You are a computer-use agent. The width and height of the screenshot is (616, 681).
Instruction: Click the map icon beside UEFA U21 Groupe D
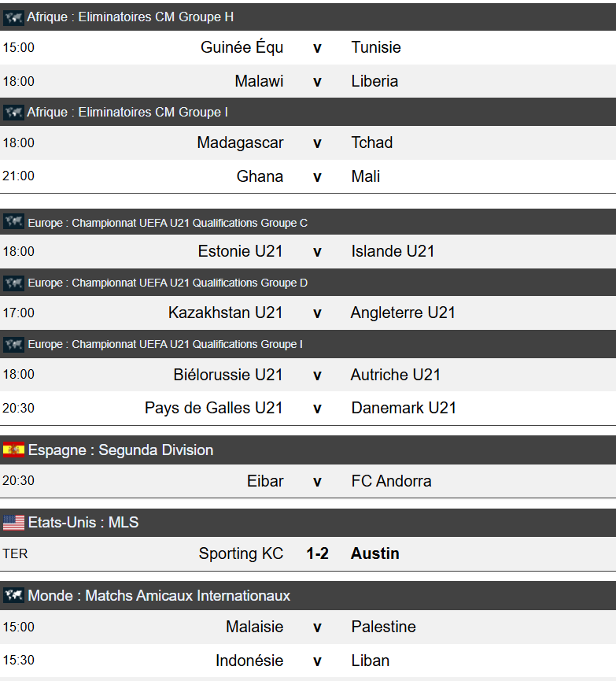coord(13,283)
